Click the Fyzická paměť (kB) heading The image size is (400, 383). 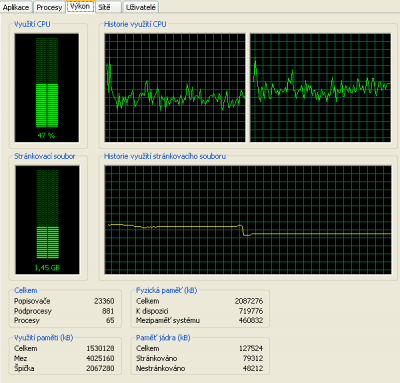tap(166, 291)
